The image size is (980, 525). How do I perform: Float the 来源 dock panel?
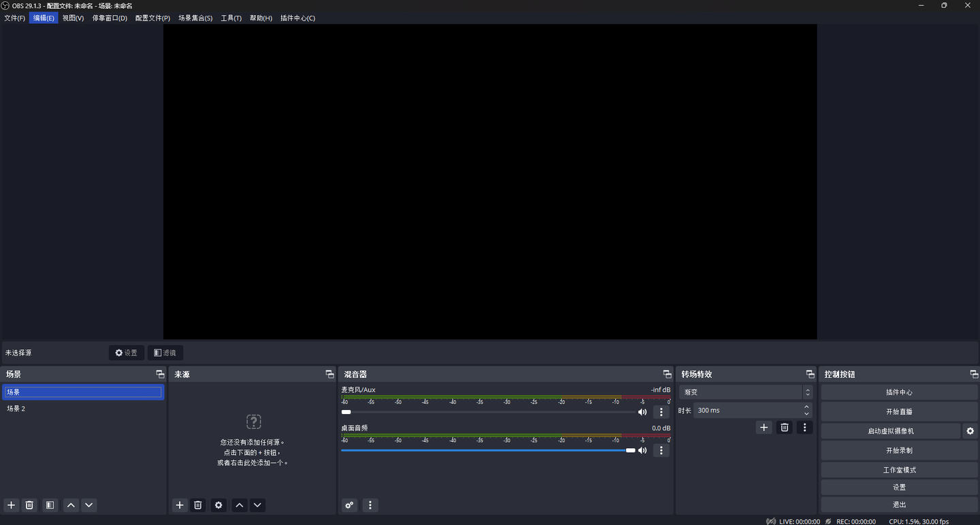point(329,374)
